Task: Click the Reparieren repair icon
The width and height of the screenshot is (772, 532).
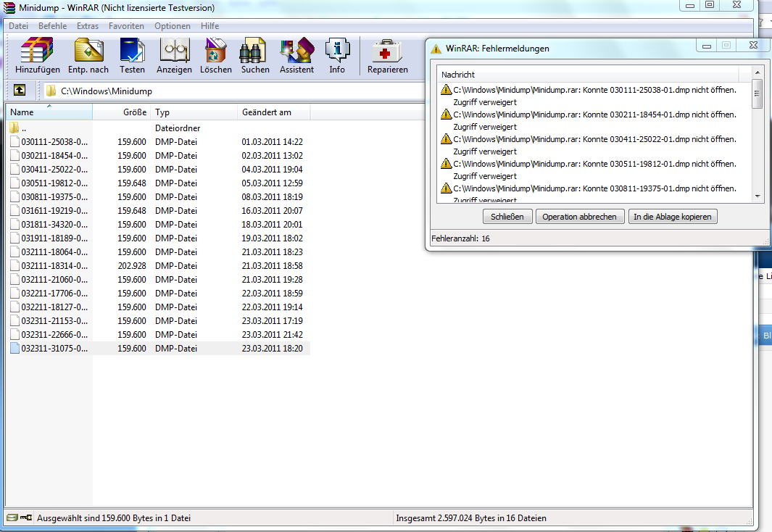Action: pos(388,51)
